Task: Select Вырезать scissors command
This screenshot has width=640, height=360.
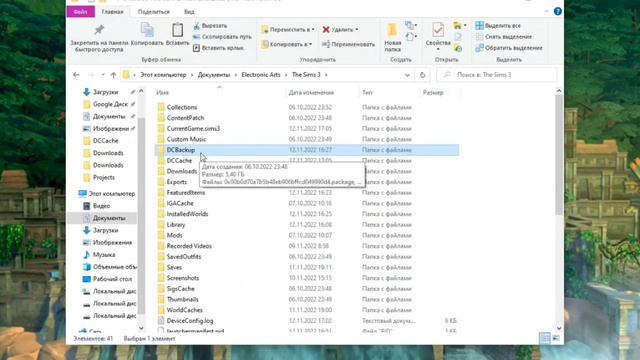Action: click(210, 26)
